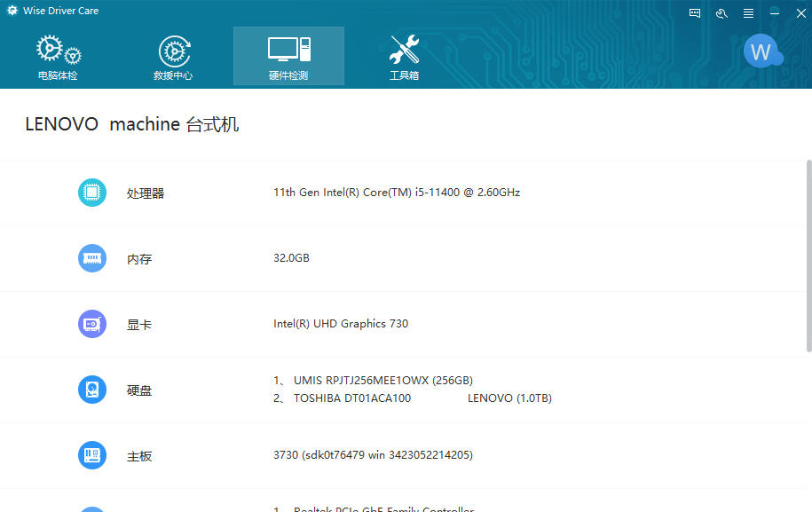This screenshot has height=512, width=812.
Task: Click the 硬盘 hard disk icon
Action: [92, 390]
